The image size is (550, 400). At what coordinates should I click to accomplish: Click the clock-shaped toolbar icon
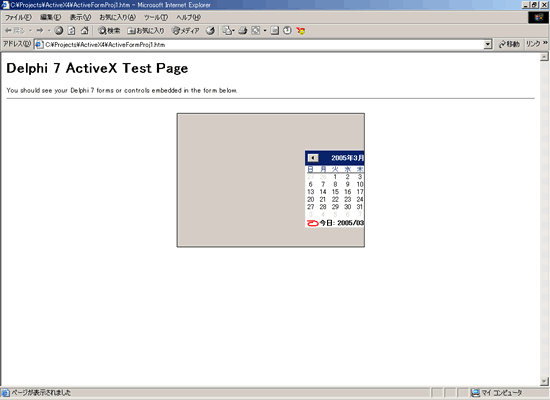coord(287,31)
